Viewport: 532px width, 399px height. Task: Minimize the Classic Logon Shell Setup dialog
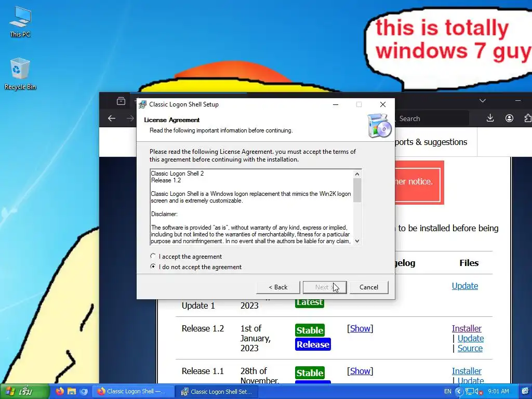pos(336,104)
